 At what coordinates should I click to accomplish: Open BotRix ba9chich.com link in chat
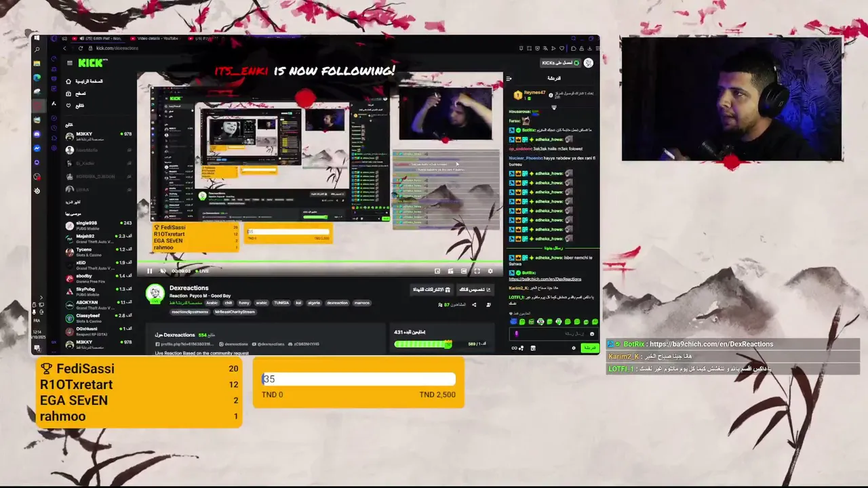[x=545, y=279]
